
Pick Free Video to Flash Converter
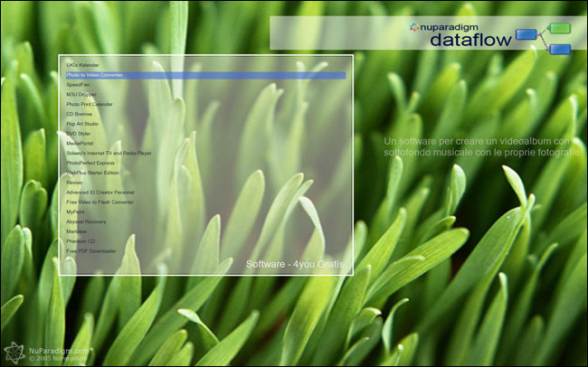101,202
